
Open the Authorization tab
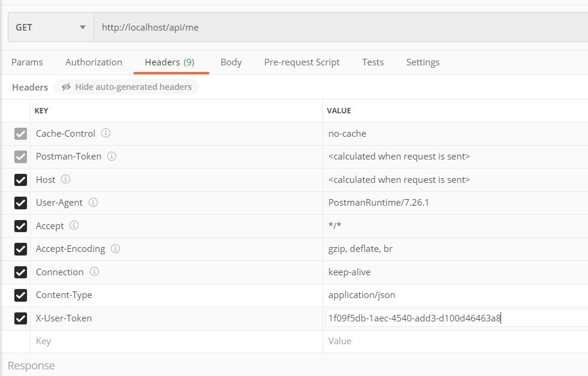[94, 62]
